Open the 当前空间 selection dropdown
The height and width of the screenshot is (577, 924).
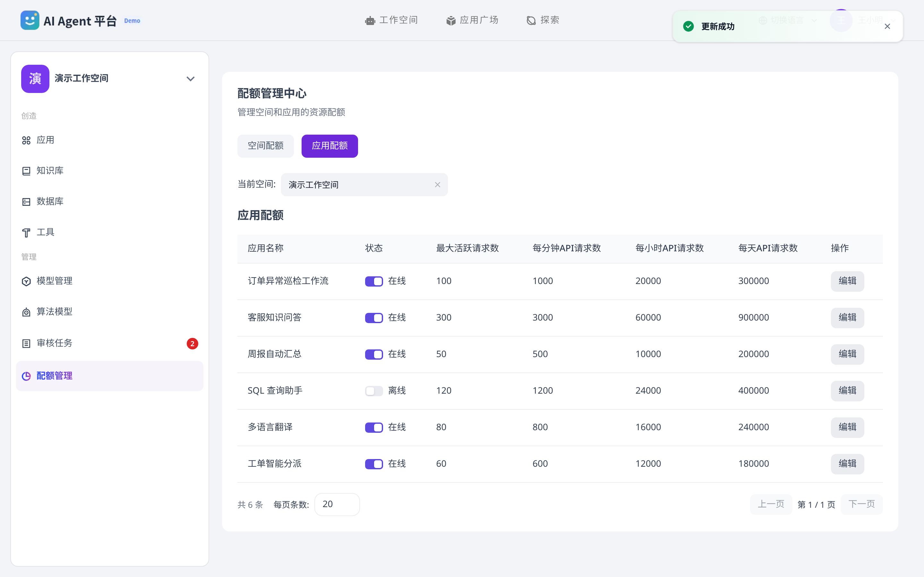[364, 185]
